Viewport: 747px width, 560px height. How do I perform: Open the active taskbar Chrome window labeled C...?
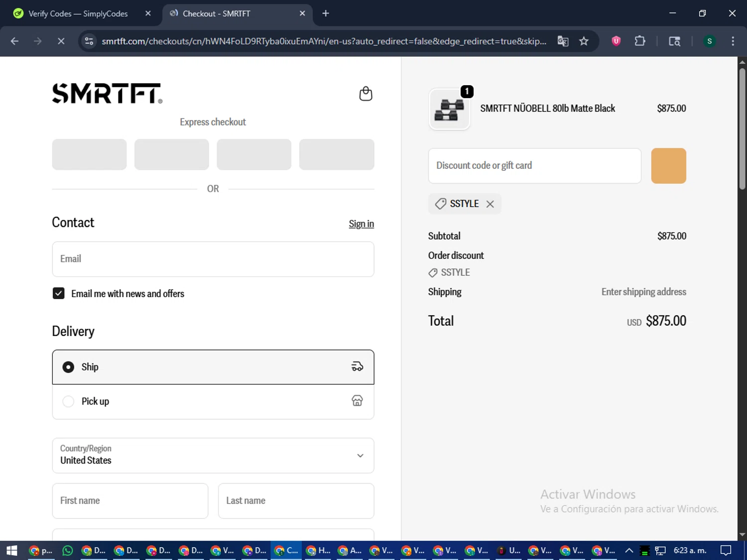coord(286,551)
